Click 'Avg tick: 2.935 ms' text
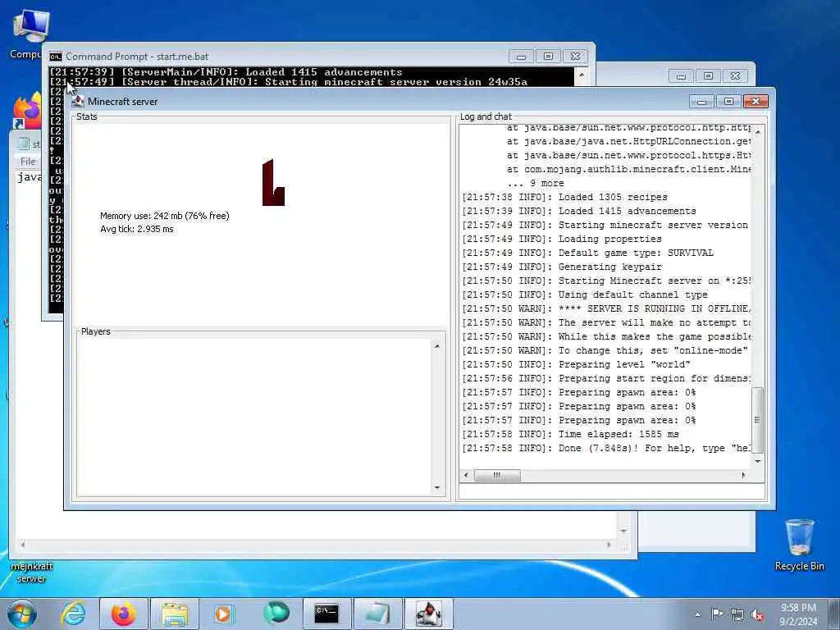 click(137, 229)
